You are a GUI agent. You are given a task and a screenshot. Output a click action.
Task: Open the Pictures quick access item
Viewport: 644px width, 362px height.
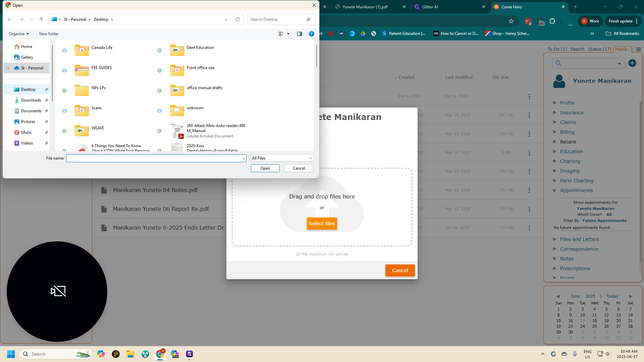coord(28,122)
